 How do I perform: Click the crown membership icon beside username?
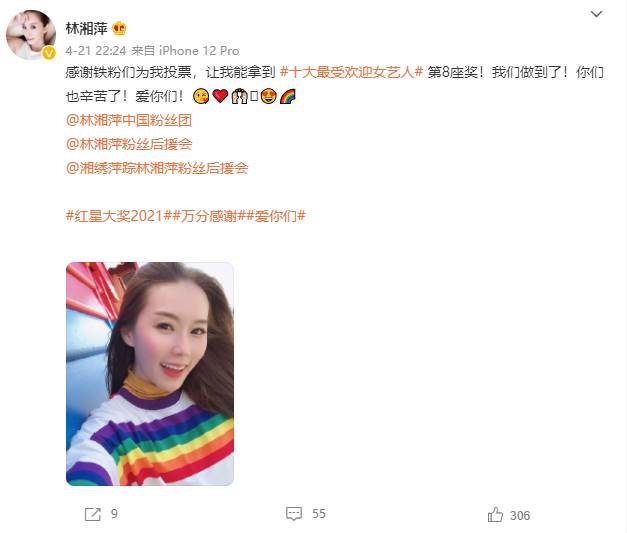[119, 28]
